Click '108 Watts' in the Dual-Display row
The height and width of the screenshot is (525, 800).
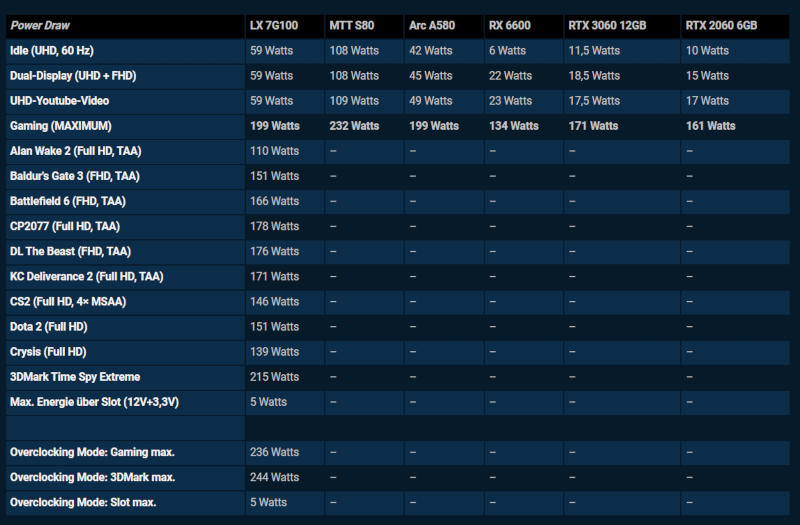(x=354, y=76)
